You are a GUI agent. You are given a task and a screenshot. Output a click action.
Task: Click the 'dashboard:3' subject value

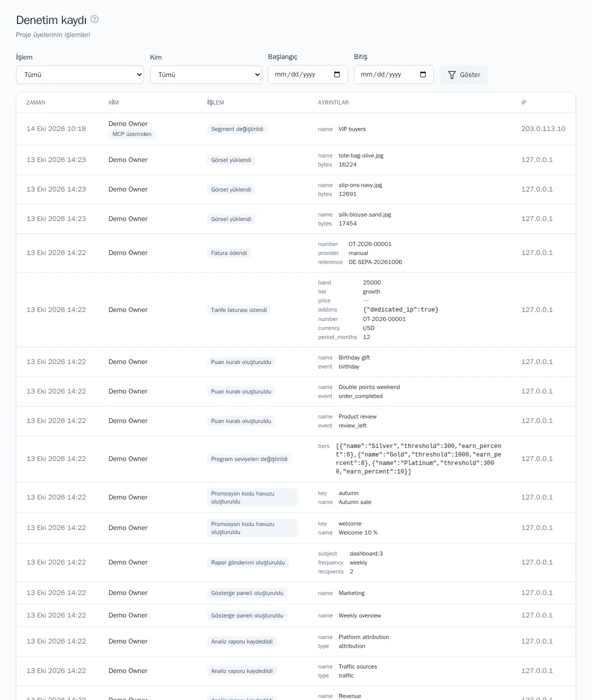click(x=366, y=553)
